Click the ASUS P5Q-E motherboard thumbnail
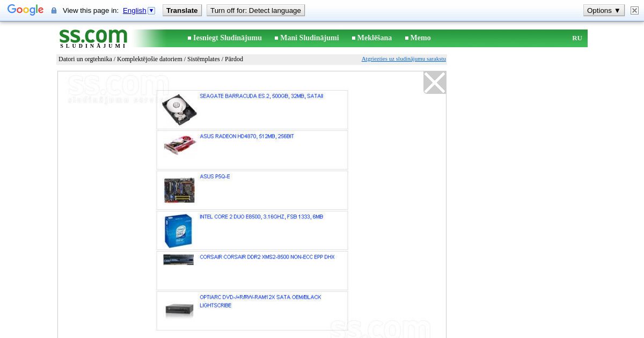The image size is (644, 338). 179,190
